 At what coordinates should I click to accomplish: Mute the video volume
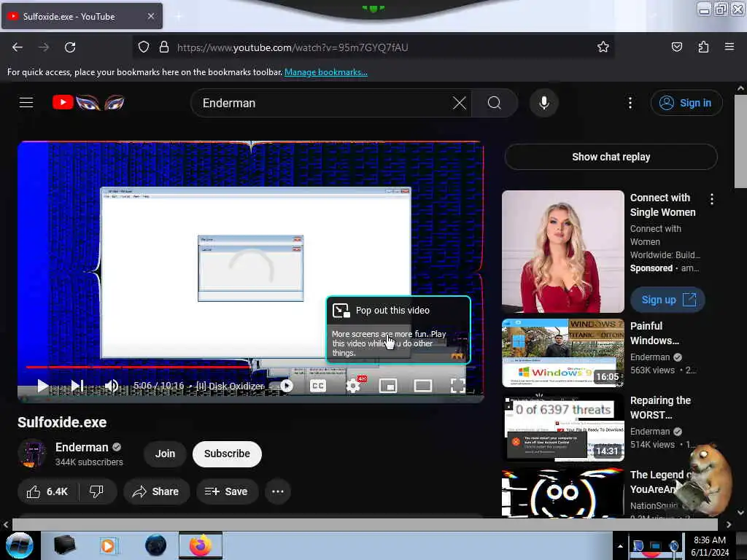coord(111,386)
